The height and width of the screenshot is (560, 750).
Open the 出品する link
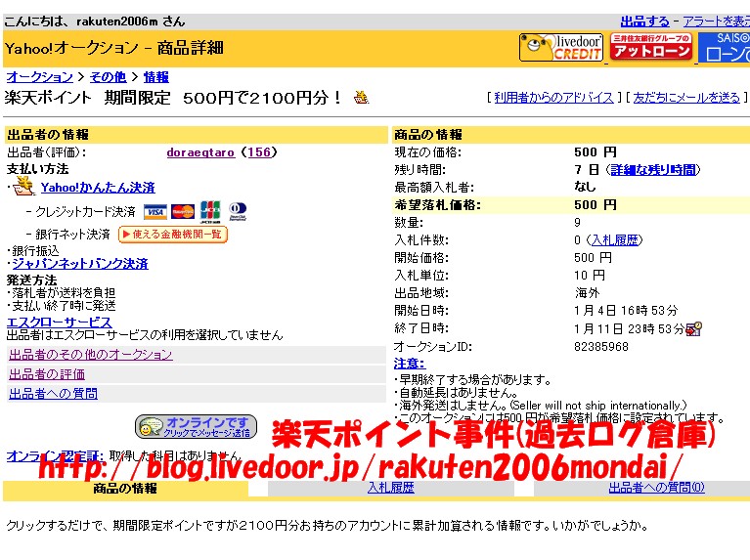pyautogui.click(x=644, y=22)
